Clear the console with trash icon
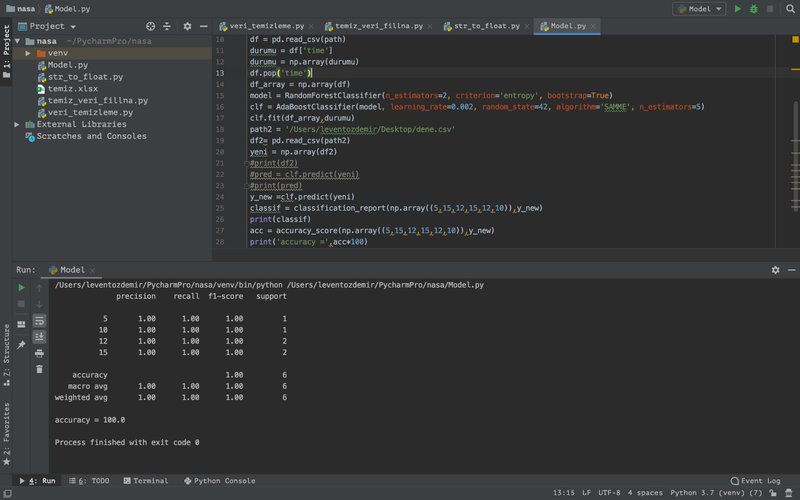This screenshot has width=800, height=500. coord(39,369)
